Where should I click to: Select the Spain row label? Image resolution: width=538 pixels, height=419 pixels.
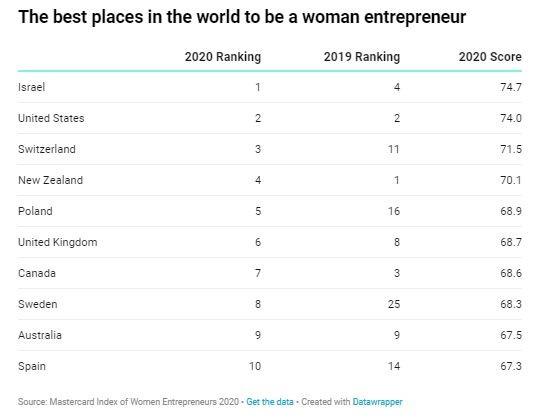point(32,366)
